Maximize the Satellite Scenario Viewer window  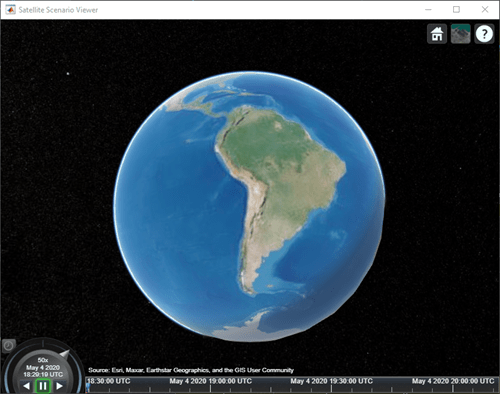click(x=456, y=10)
